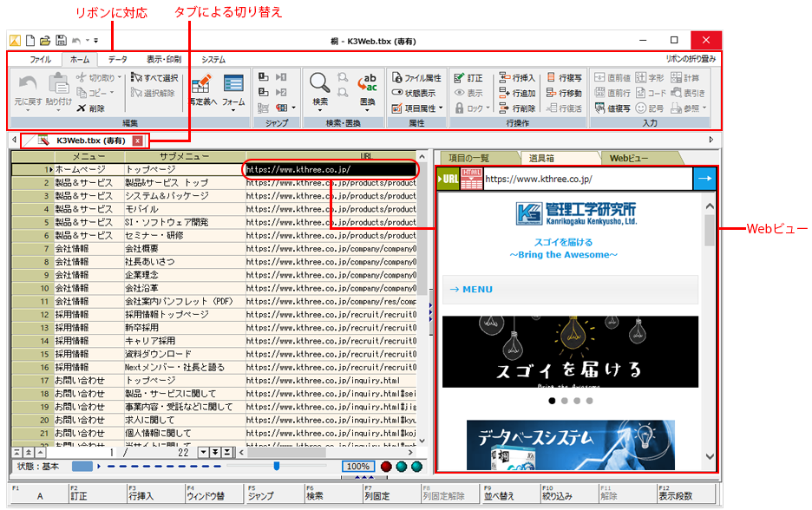
Task: Click 状態表示 (status display) icon
Action: pos(397,93)
